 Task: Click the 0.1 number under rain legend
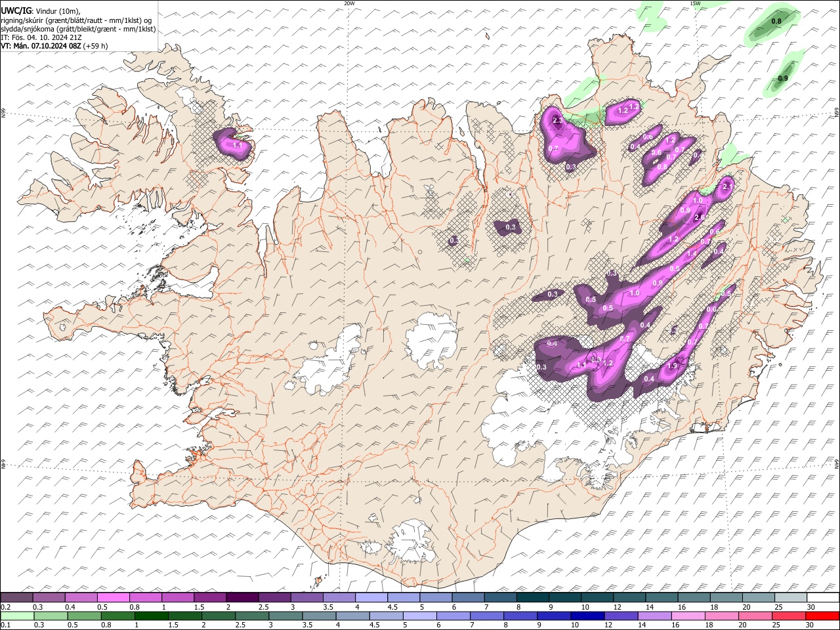tap(6, 625)
